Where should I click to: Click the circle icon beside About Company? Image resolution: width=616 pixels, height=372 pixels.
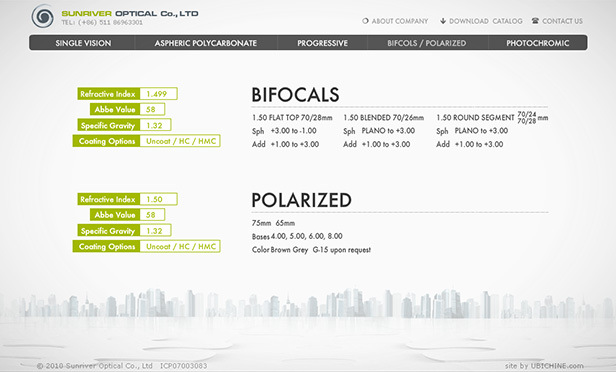pos(365,21)
